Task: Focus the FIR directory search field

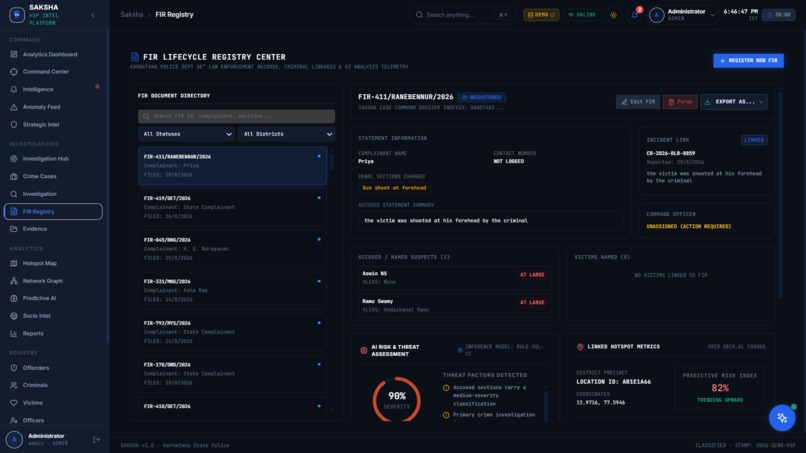Action: click(236, 116)
